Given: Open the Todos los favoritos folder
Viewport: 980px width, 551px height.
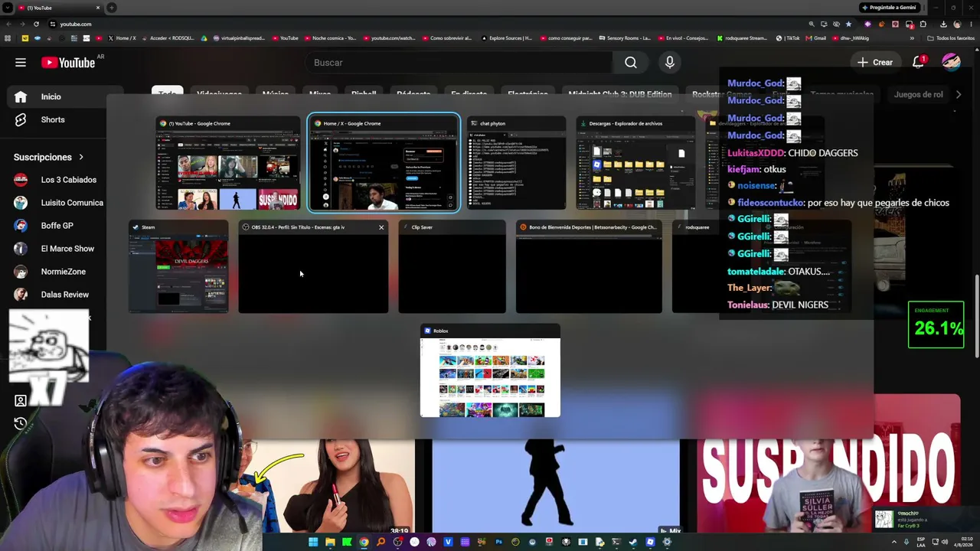Looking at the screenshot, I should (x=952, y=38).
